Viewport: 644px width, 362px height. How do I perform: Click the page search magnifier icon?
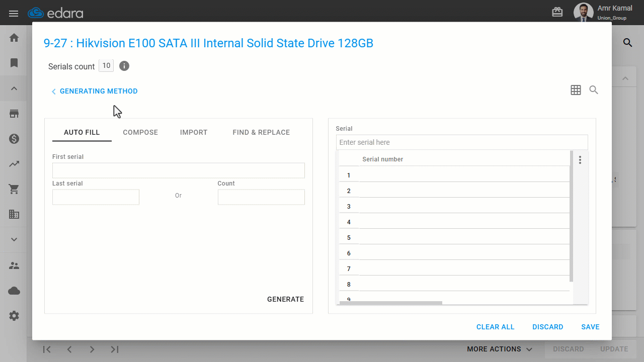point(627,43)
